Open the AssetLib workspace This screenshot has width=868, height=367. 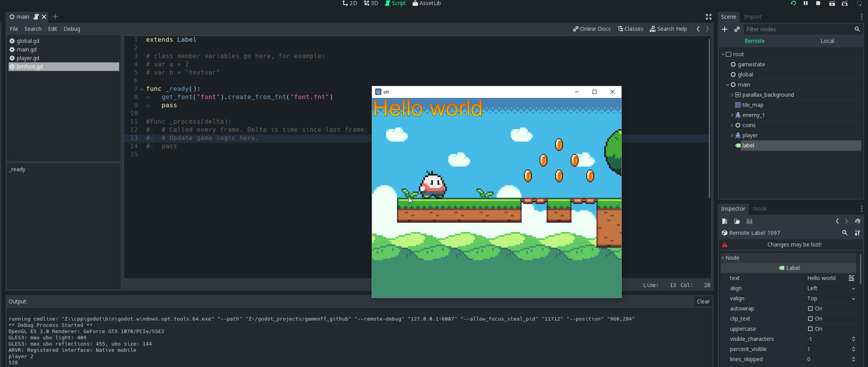427,3
